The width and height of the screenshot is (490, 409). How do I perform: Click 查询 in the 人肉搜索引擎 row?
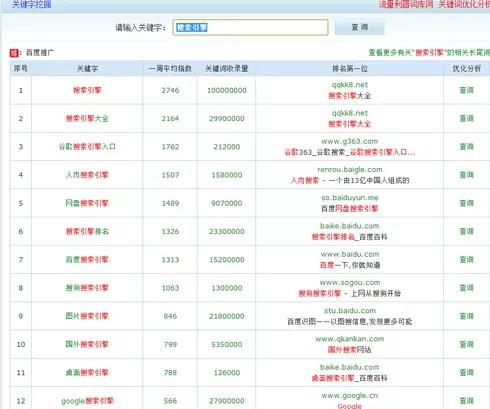click(467, 175)
